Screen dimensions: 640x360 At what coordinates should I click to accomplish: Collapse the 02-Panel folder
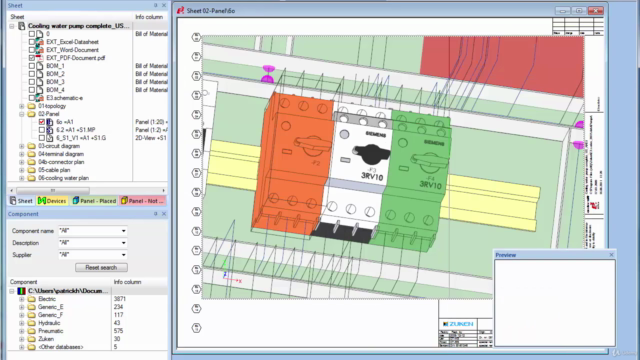pos(22,114)
